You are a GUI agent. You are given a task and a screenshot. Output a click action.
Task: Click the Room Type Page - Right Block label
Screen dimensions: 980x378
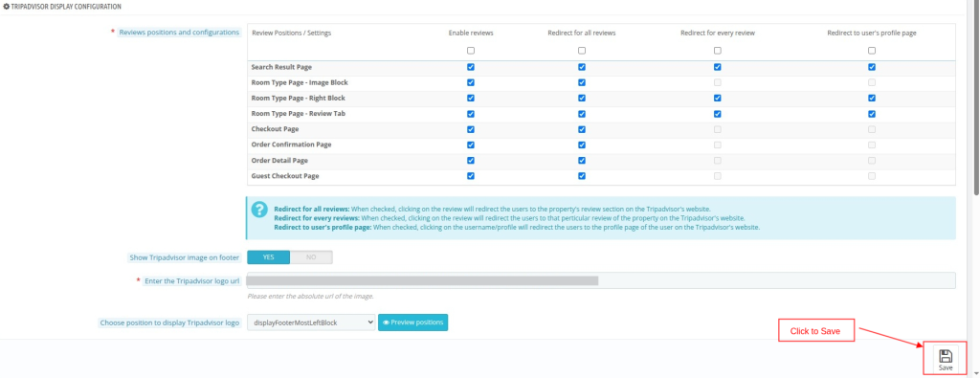tap(299, 99)
